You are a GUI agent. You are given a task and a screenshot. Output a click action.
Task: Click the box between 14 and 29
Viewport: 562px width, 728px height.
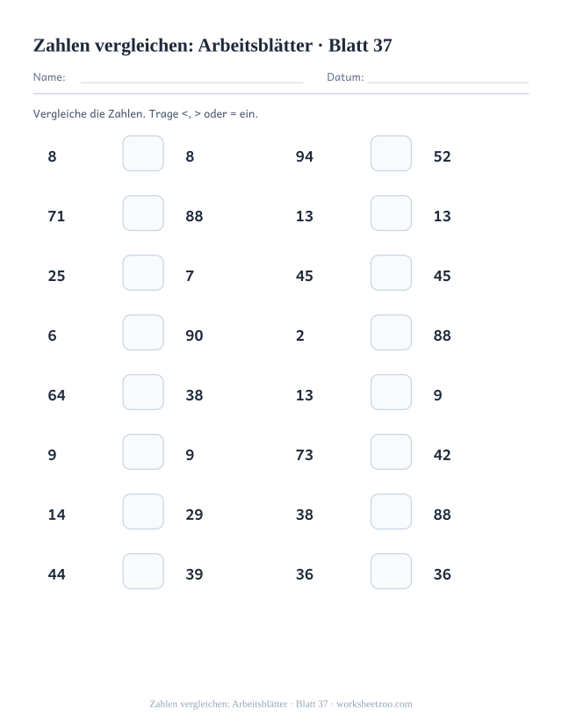(x=143, y=512)
